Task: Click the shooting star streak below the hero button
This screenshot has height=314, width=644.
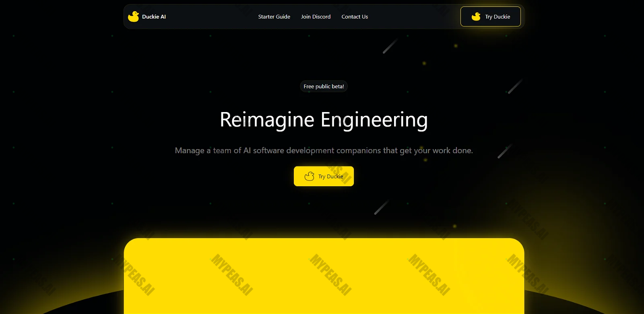Action: [x=382, y=207]
